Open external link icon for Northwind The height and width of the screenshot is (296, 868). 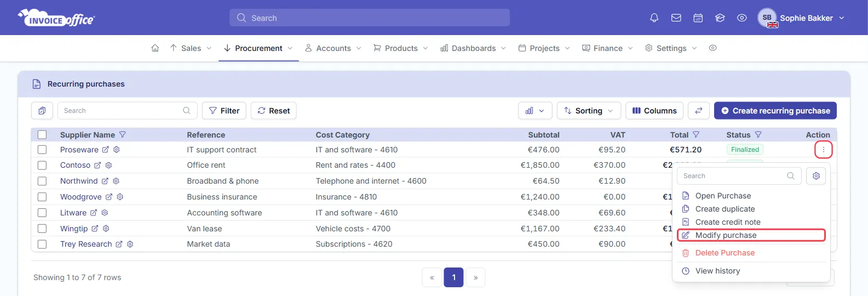105,181
